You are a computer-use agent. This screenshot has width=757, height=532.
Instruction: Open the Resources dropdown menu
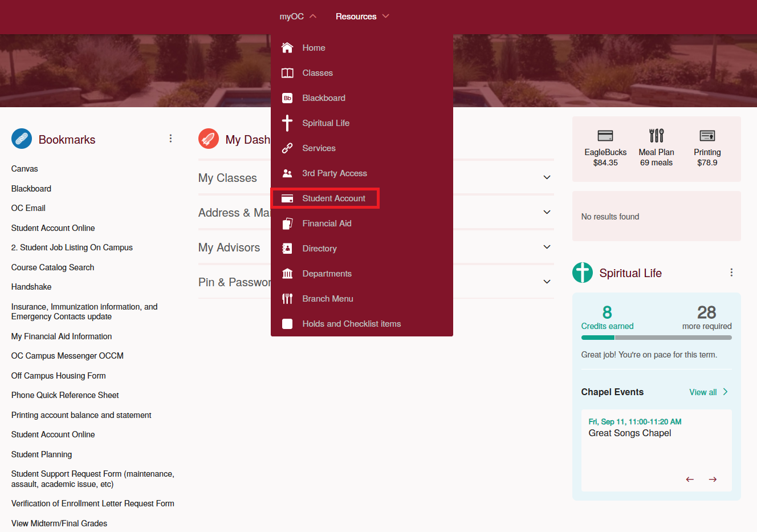(x=363, y=17)
